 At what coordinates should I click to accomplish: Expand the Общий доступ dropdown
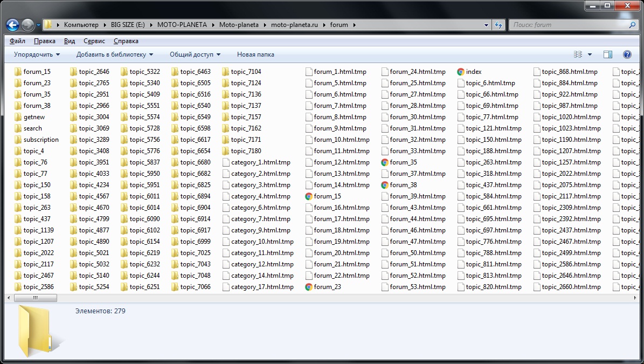click(195, 54)
